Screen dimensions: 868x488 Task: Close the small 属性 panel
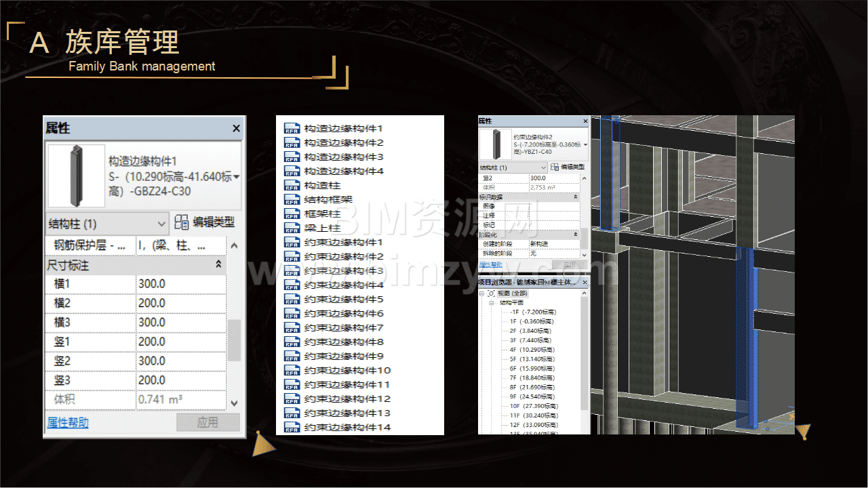pyautogui.click(x=585, y=121)
